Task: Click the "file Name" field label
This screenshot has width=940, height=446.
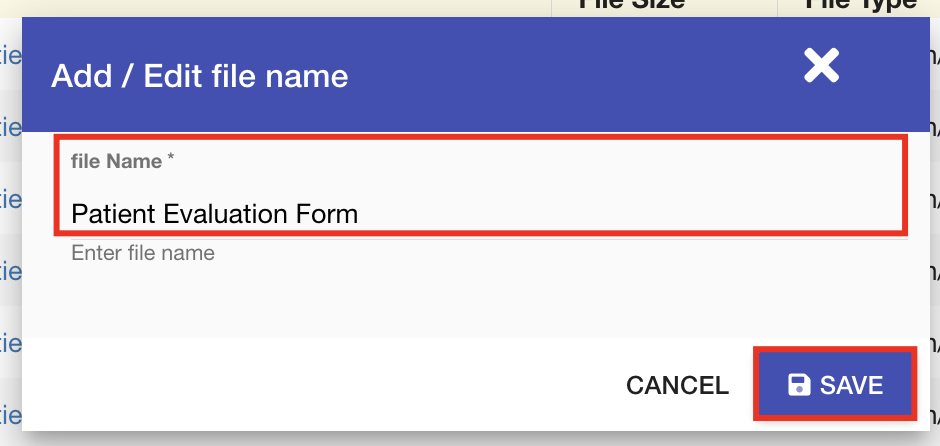Action: coord(117,160)
